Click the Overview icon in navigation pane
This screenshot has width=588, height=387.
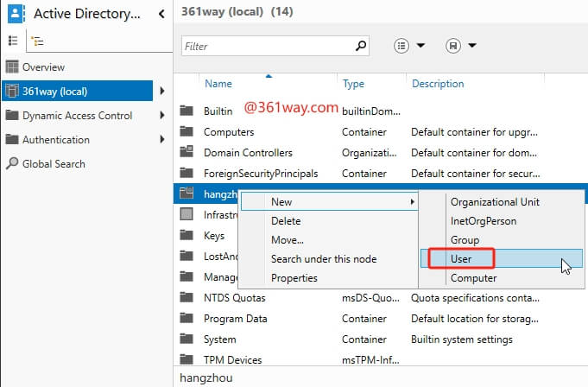(x=12, y=67)
